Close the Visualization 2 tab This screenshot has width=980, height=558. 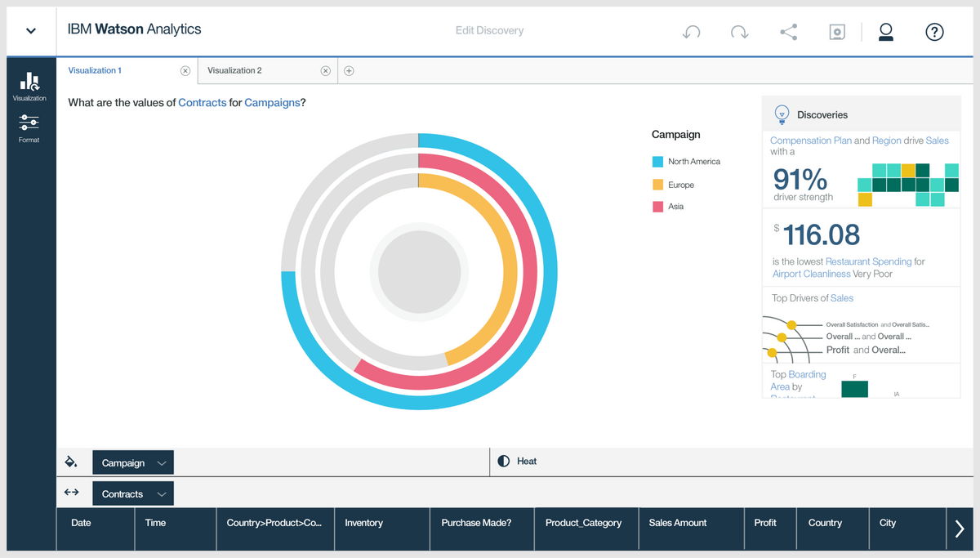pyautogui.click(x=325, y=71)
